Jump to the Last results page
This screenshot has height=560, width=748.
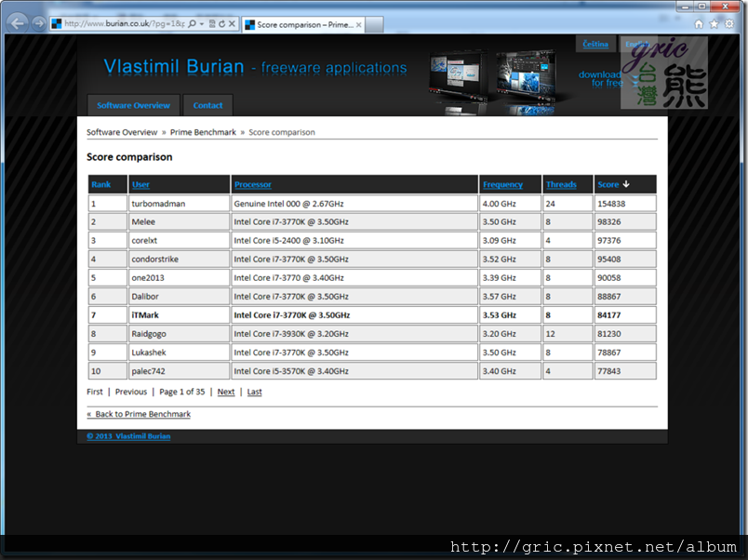tap(254, 392)
